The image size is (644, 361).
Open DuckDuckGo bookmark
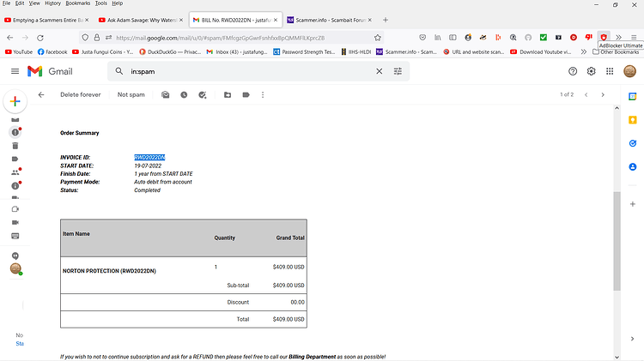(x=170, y=52)
